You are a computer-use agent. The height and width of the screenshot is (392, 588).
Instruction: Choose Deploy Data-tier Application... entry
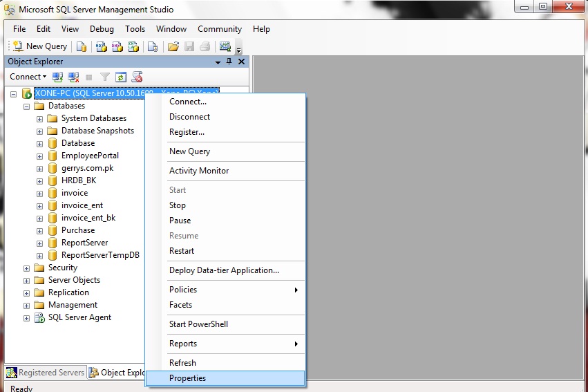(225, 270)
